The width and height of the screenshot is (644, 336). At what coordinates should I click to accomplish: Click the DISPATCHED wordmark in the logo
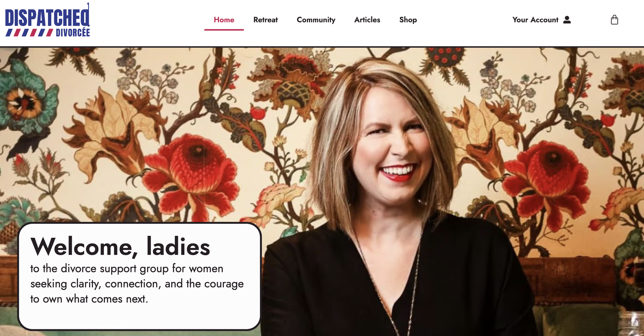click(x=47, y=16)
